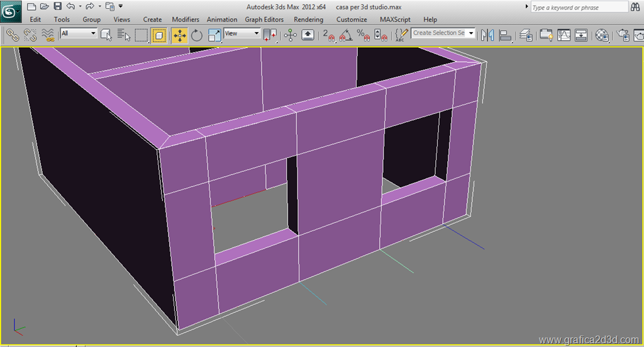Choose the Select Object tool

[106, 35]
